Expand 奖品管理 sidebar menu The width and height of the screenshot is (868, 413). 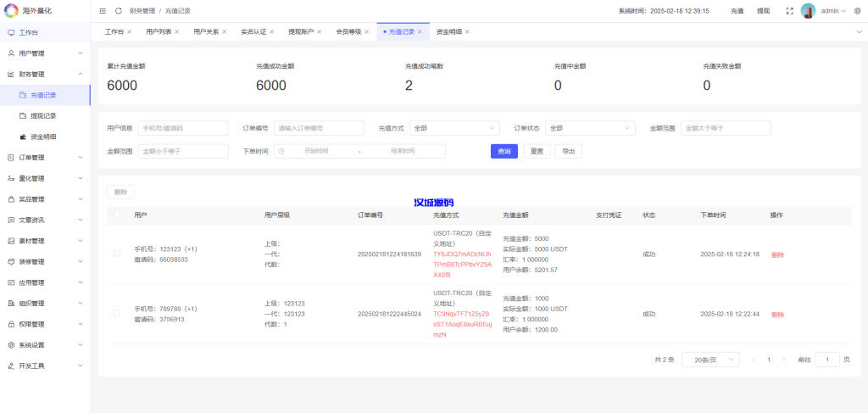pos(46,199)
